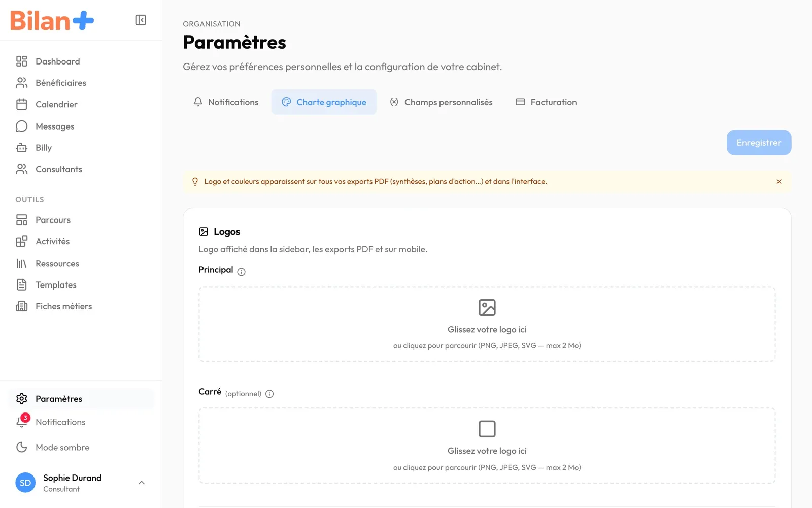The image size is (812, 508).
Task: Open the Billy robot icon
Action: point(21,148)
